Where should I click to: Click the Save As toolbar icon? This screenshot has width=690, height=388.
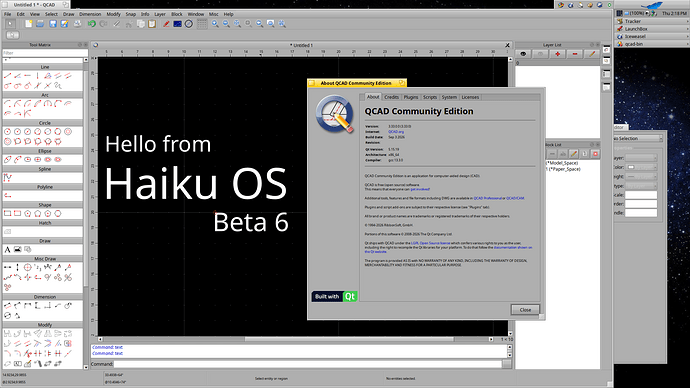[64, 24]
